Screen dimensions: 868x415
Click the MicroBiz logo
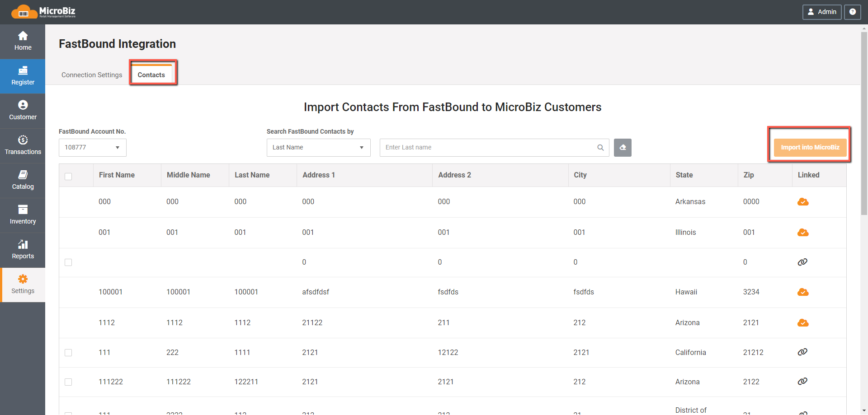tap(43, 12)
